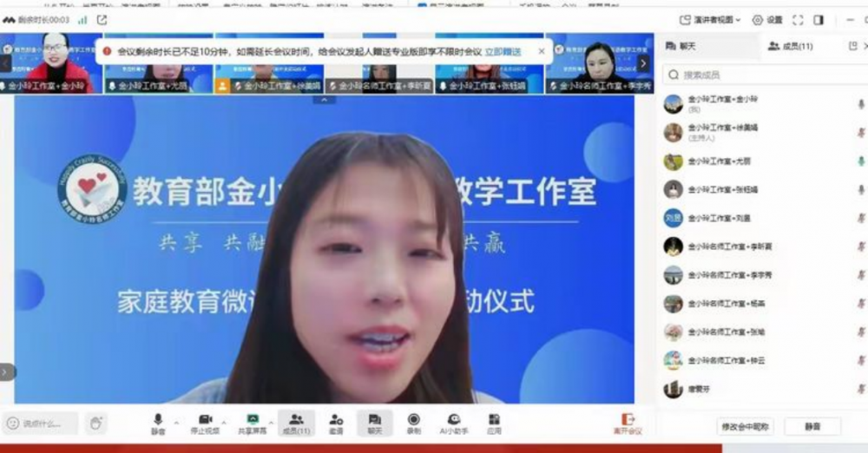Toggle muted mic for 张旭 row
Image resolution: width=868 pixels, height=453 pixels.
tap(861, 332)
